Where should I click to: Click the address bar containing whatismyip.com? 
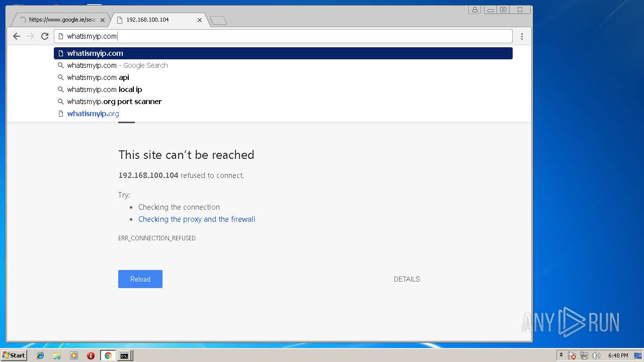tap(283, 36)
